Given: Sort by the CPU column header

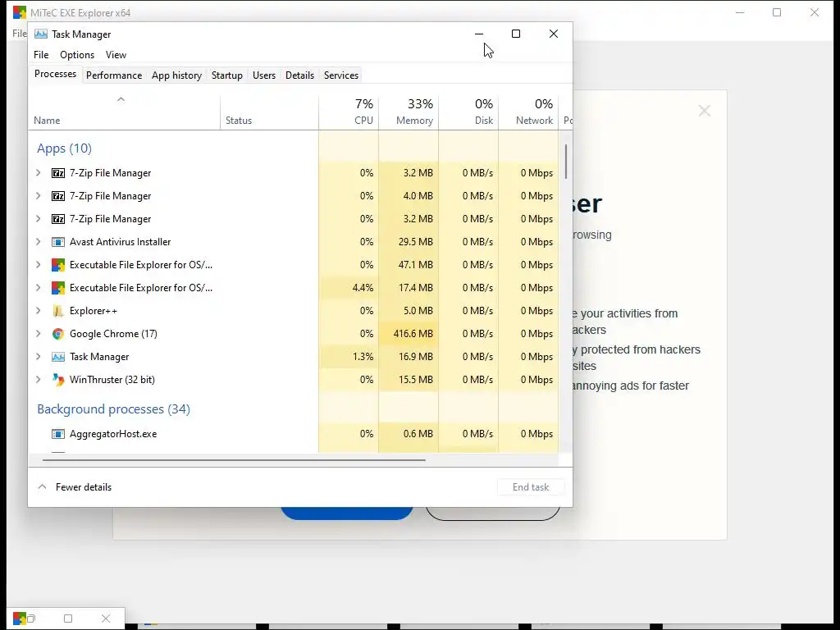Looking at the screenshot, I should point(349,113).
